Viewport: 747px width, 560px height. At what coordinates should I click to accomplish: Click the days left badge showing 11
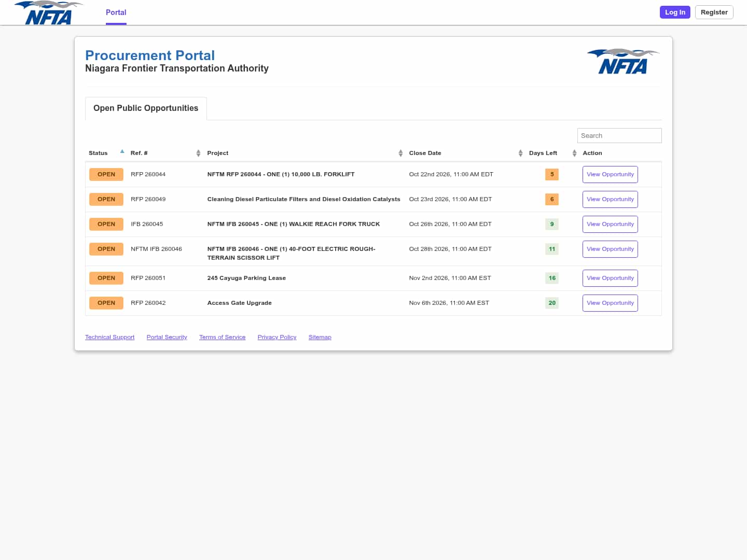point(552,249)
